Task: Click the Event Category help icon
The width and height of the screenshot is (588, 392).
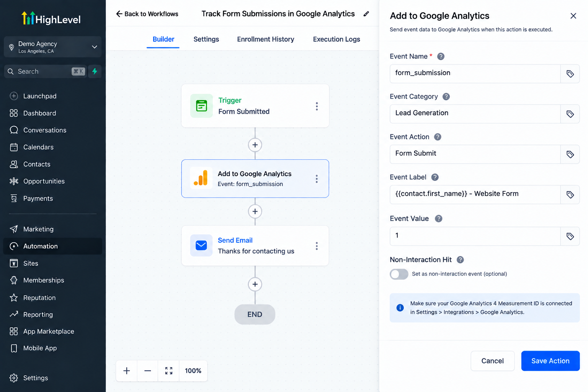Action: [446, 96]
